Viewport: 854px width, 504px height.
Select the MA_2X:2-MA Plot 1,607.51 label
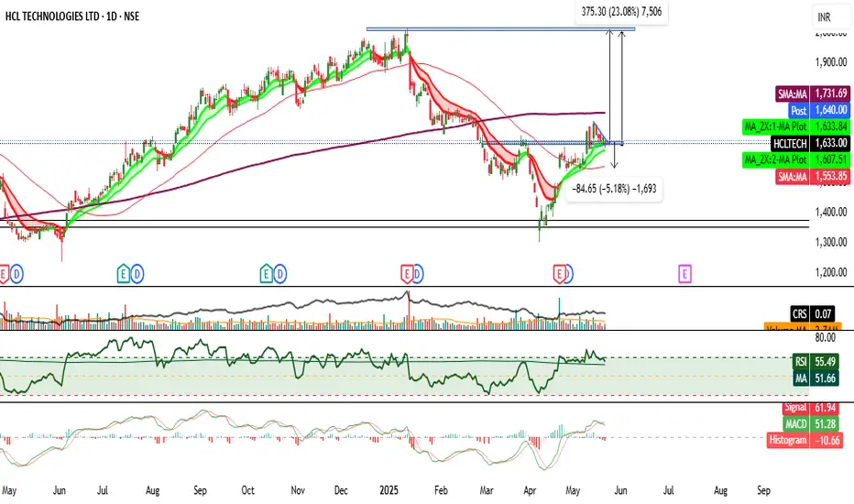(795, 159)
